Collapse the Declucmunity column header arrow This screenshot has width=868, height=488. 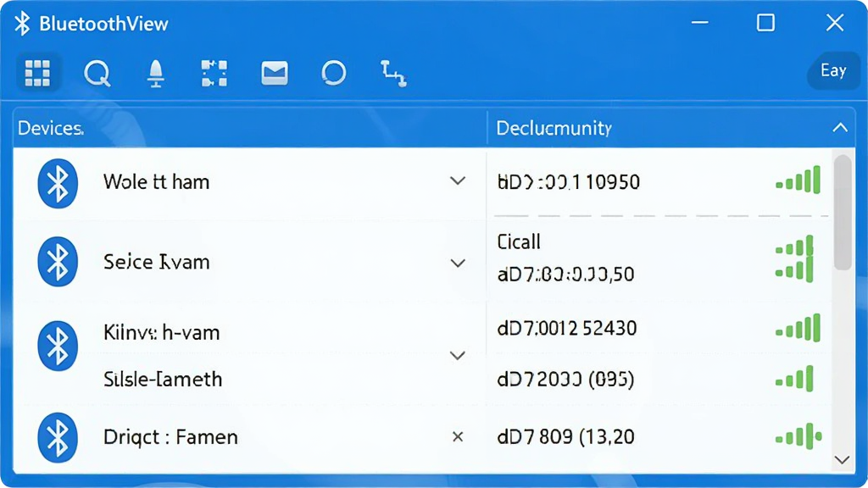[x=840, y=128]
